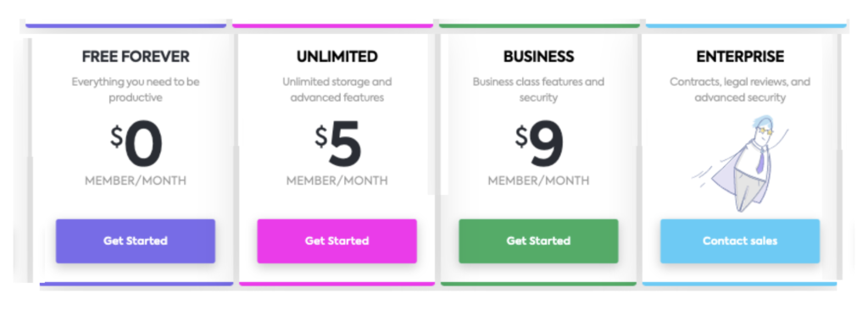The height and width of the screenshot is (315, 868).
Task: Select the BUSINESS plan heading
Action: click(x=538, y=57)
